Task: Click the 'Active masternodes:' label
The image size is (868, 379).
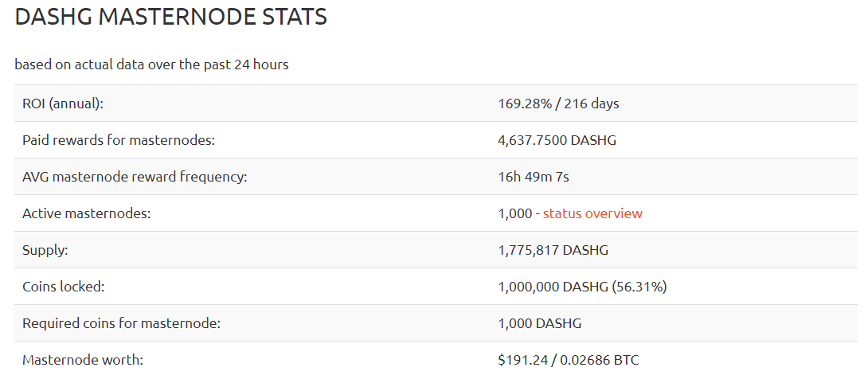Action: pyautogui.click(x=86, y=213)
